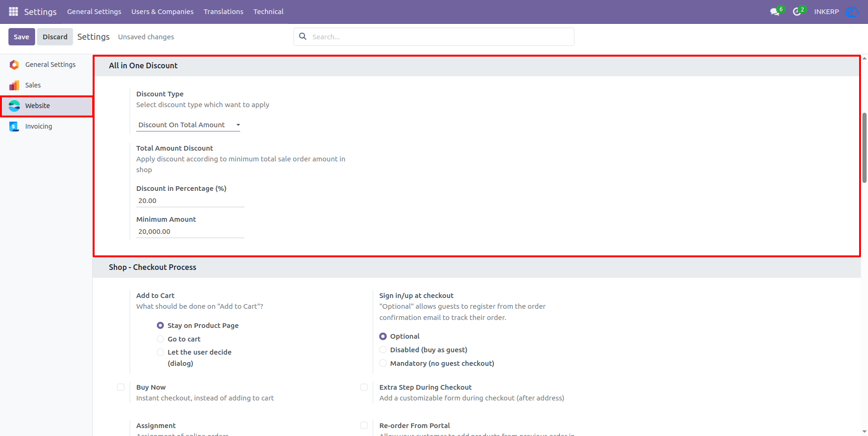868x436 pixels.
Task: Enable Extra Step During Checkout checkbox
Action: (364, 387)
